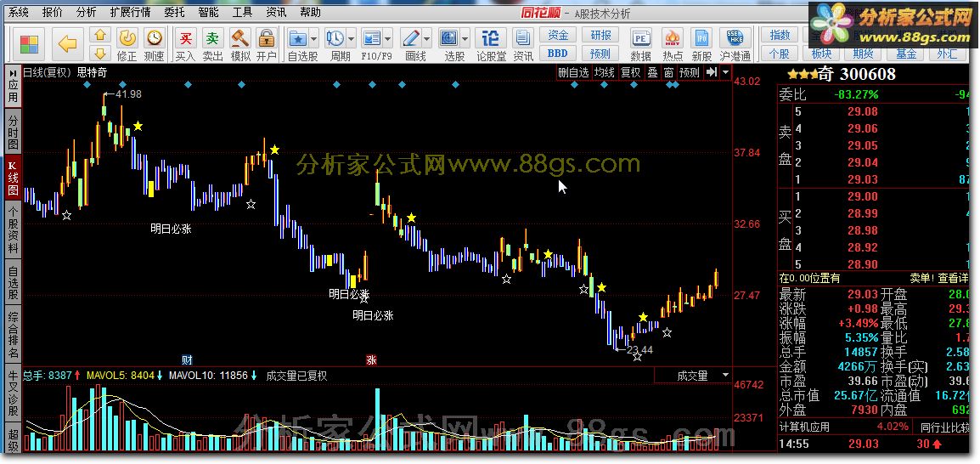This screenshot has width=980, height=464.
Task: Open the 系统 menu
Action: click(x=19, y=12)
